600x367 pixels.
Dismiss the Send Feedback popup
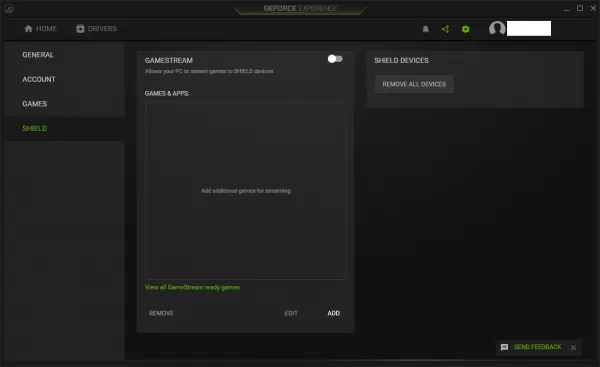click(573, 347)
